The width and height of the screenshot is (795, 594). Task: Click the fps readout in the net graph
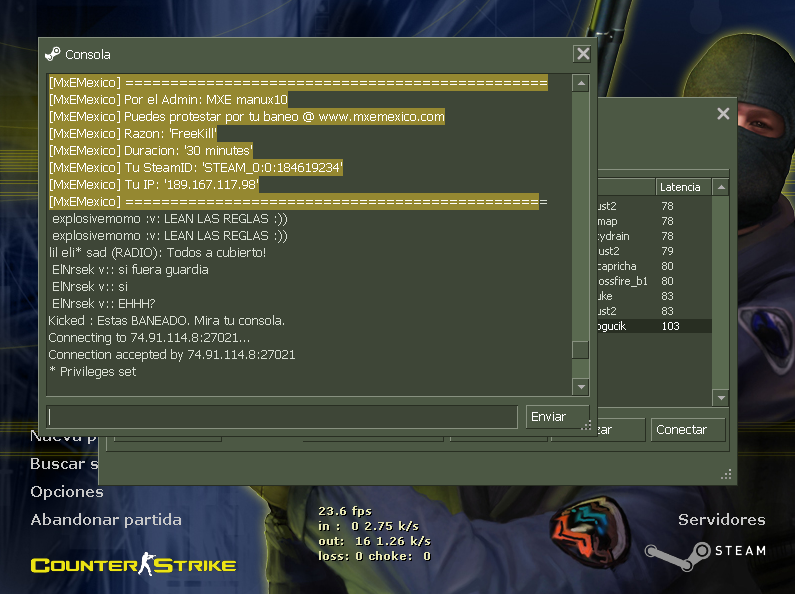345,511
